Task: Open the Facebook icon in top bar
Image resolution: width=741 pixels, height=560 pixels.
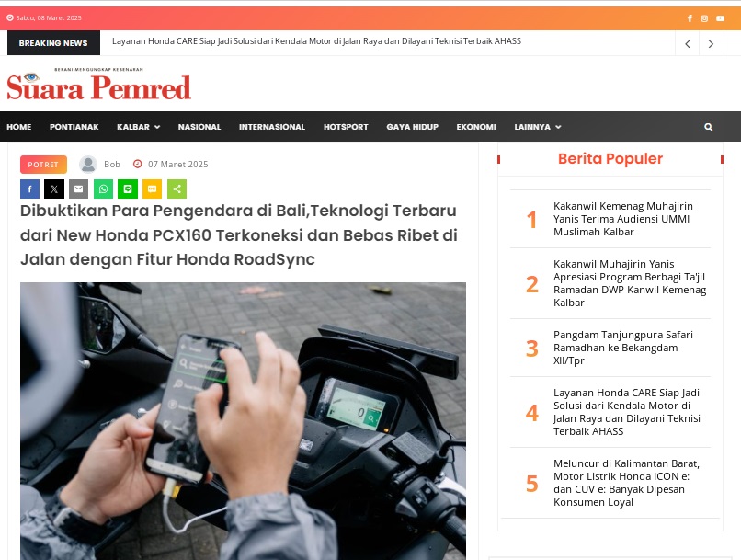Action: click(690, 18)
